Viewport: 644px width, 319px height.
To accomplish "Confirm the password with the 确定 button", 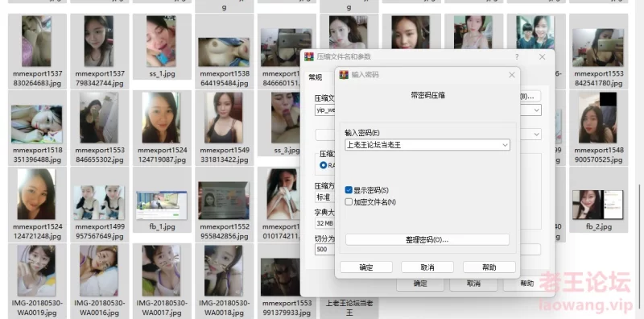I will tap(366, 267).
